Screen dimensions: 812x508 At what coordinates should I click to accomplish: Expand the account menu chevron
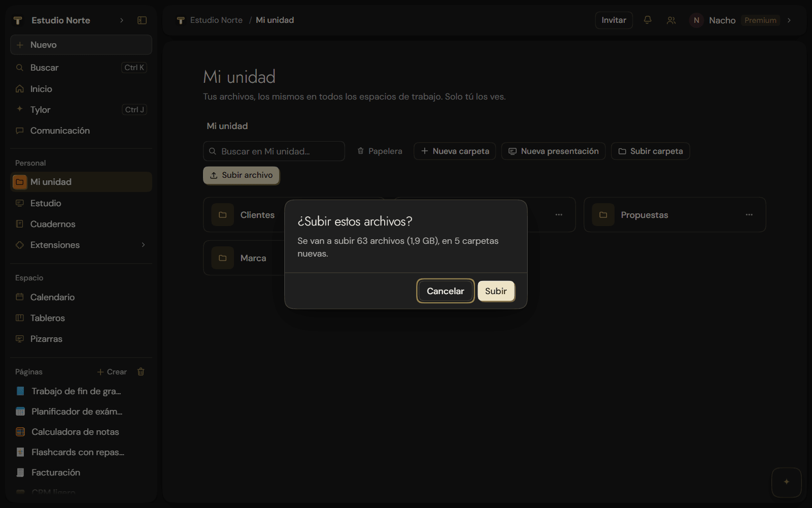789,20
